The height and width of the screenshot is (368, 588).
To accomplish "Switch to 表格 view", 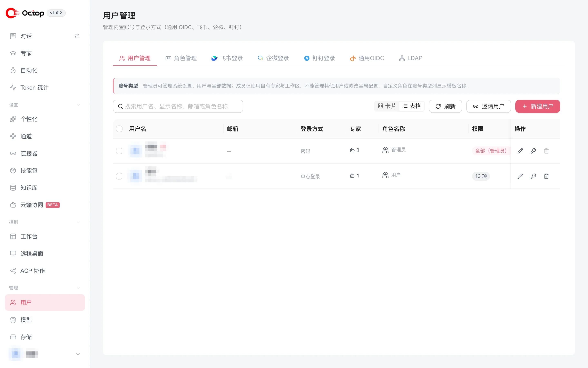I will (x=412, y=106).
